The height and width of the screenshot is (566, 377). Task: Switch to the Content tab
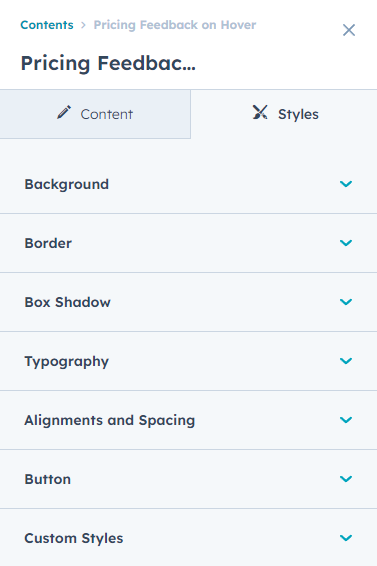tap(95, 114)
